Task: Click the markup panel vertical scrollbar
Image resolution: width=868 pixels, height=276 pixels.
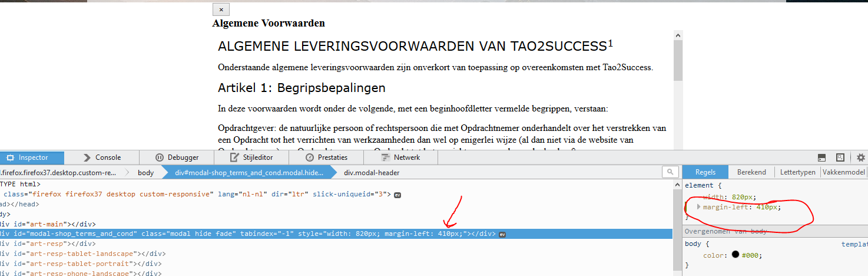Action: pyautogui.click(x=677, y=228)
